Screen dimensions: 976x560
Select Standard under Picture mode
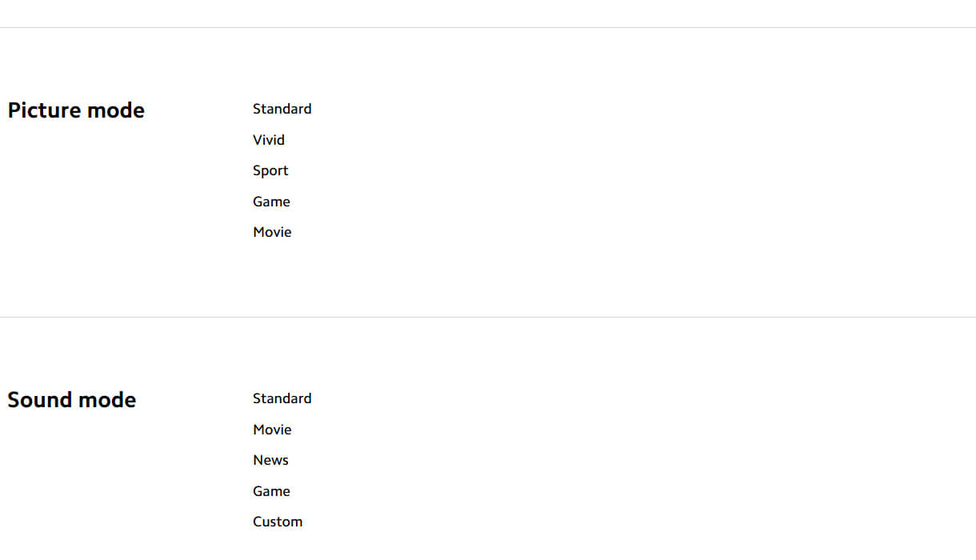[x=282, y=109]
